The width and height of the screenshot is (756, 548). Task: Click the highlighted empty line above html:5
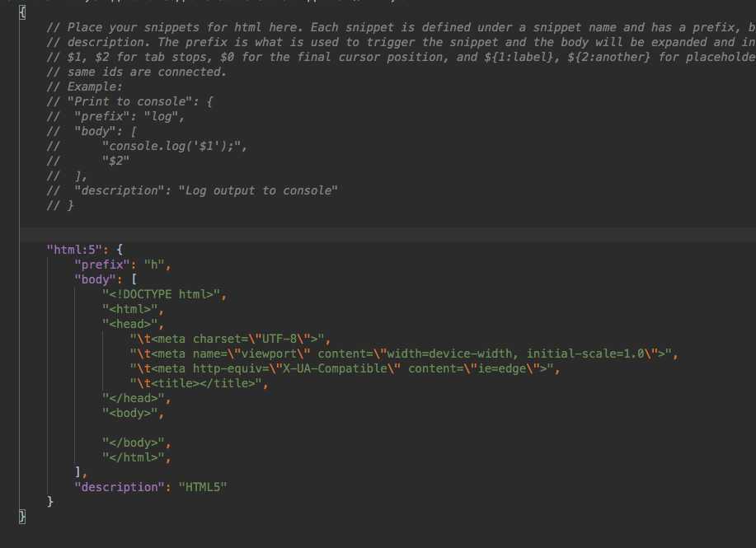point(387,235)
